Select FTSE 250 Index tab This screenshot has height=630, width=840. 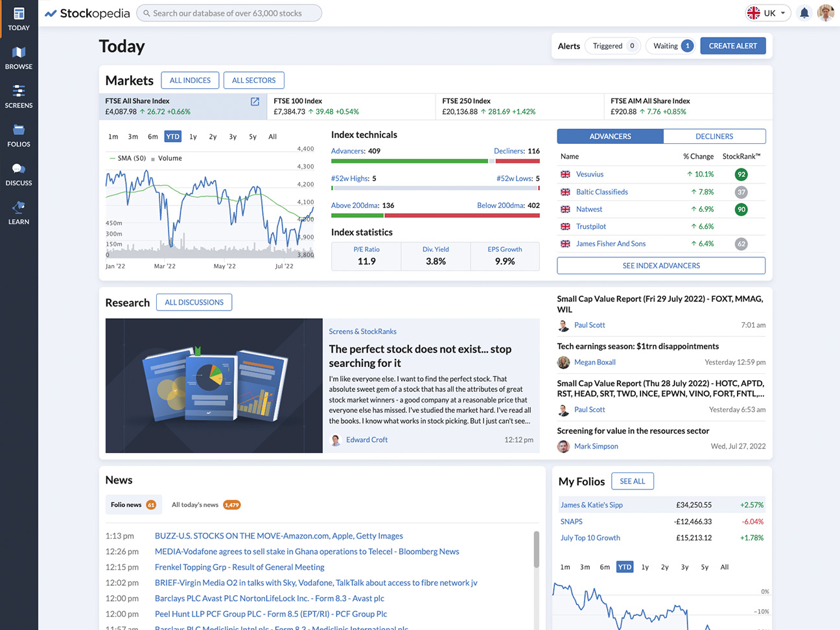point(520,106)
